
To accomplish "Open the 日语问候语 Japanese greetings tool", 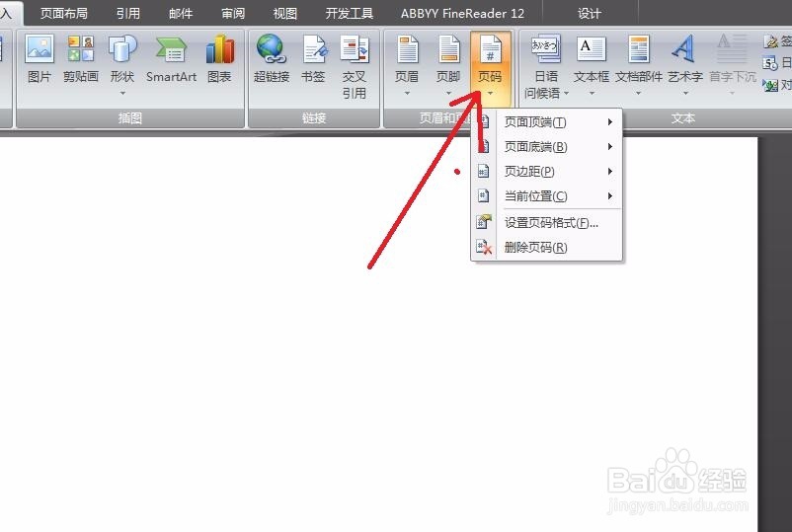I will 546,49.
